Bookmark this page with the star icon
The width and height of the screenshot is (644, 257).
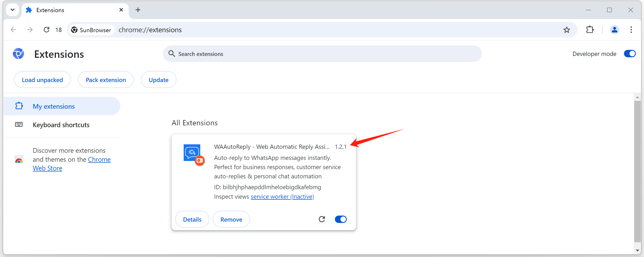(567, 30)
